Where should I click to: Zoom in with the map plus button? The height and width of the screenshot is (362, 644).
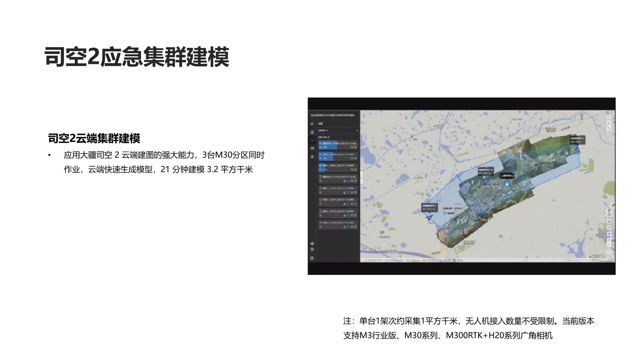click(609, 241)
